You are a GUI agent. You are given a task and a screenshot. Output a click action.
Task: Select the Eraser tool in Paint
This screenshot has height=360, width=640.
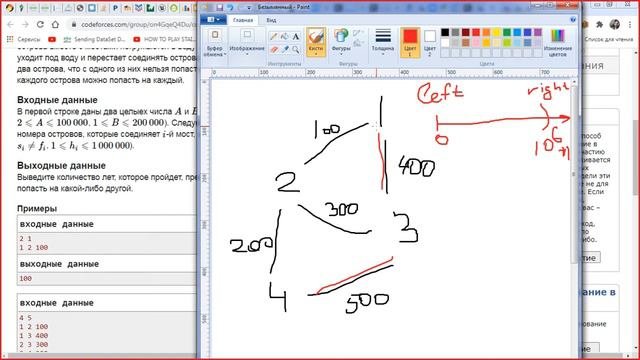point(273,50)
